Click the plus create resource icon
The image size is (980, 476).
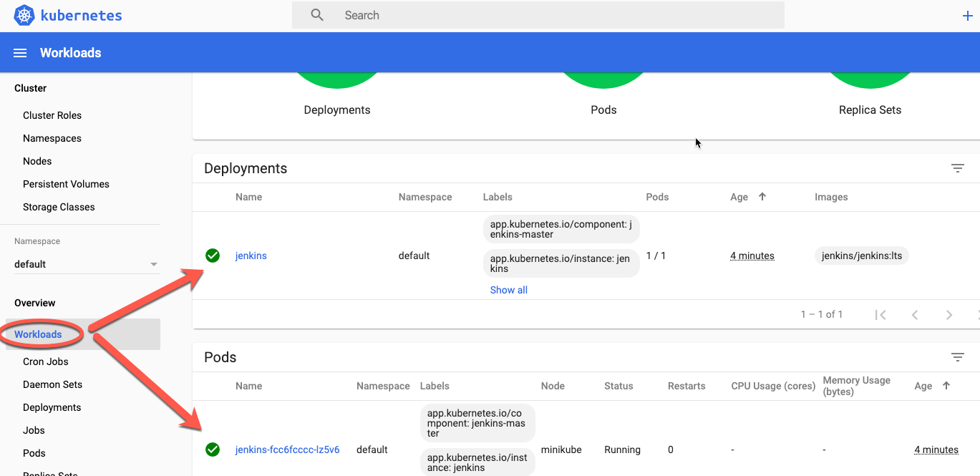tap(968, 16)
